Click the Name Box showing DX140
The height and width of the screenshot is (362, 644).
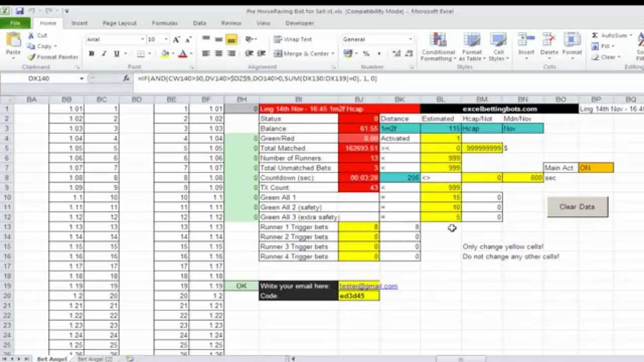(x=39, y=78)
